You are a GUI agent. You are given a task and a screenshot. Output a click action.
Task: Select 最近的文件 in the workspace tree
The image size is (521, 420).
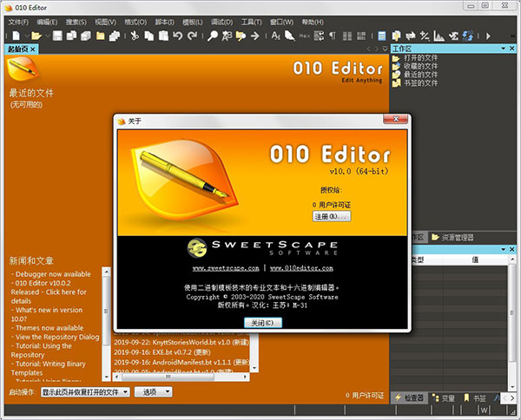tap(420, 75)
